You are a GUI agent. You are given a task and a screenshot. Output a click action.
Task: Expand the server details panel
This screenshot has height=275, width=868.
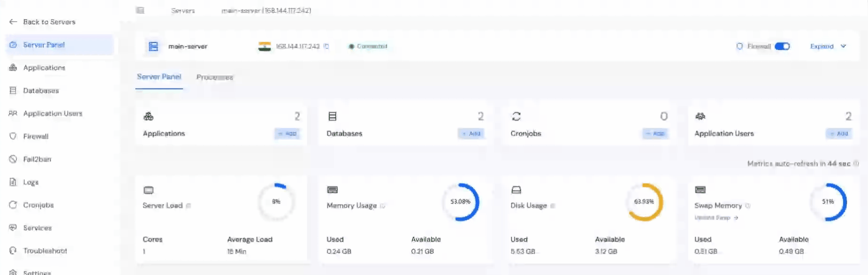(828, 46)
